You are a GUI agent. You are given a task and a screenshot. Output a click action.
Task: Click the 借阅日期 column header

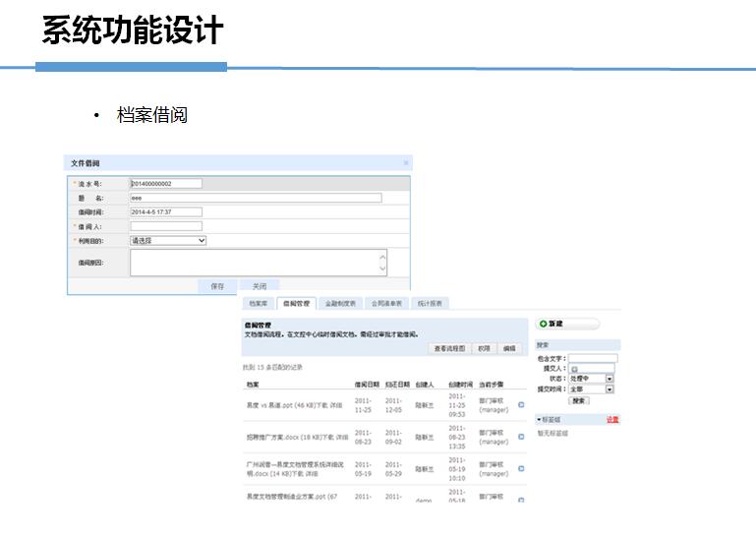[x=367, y=385]
